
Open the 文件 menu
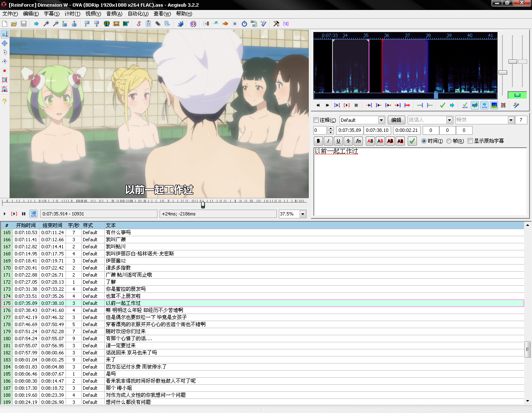coord(10,14)
